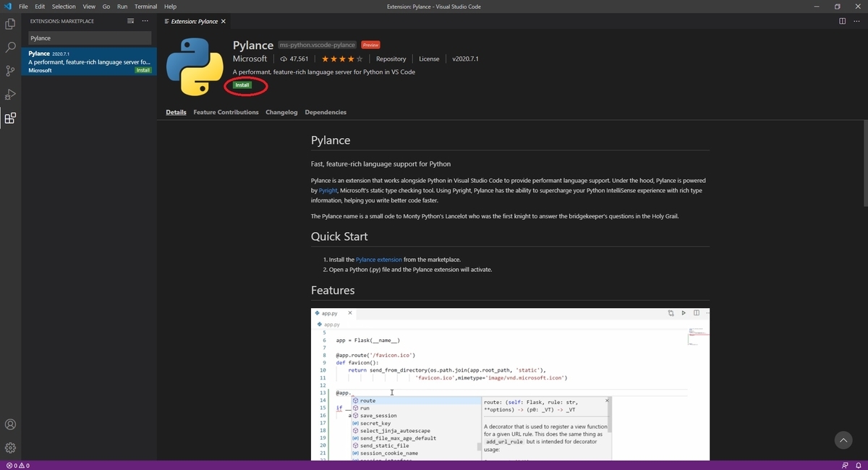This screenshot has width=868, height=470.
Task: Open the Manage gear icon
Action: [10, 447]
